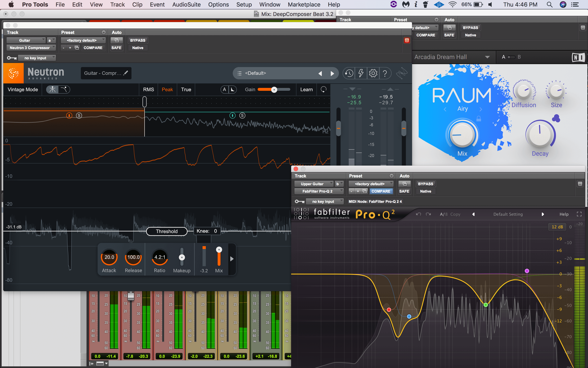Click Neutron automation enable icon
Screen dimensions: 588x368
point(117,40)
